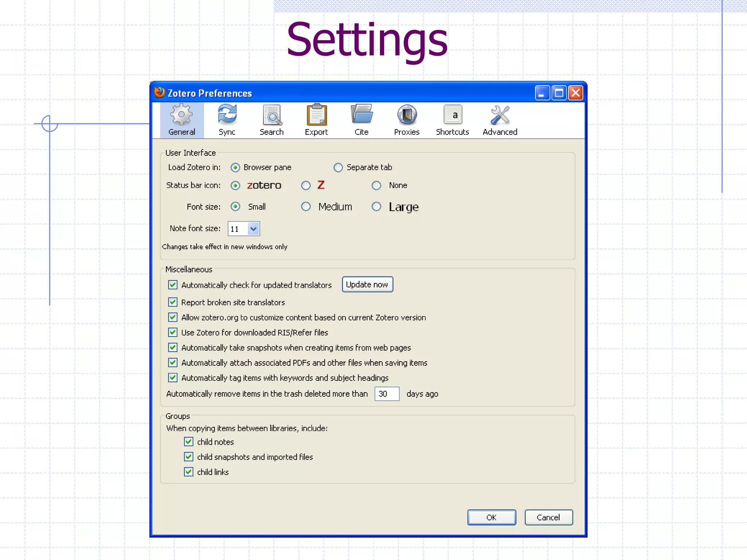Open the Cite folder icon

coord(361,114)
